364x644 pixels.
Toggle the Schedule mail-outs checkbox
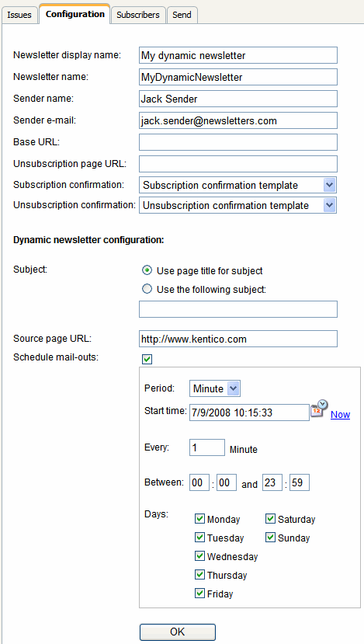[x=147, y=360]
